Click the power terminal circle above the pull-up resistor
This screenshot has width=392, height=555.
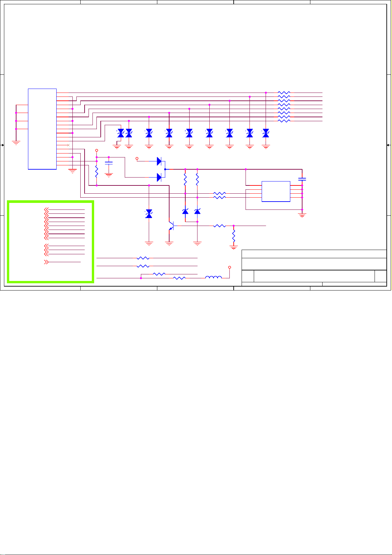[96, 150]
